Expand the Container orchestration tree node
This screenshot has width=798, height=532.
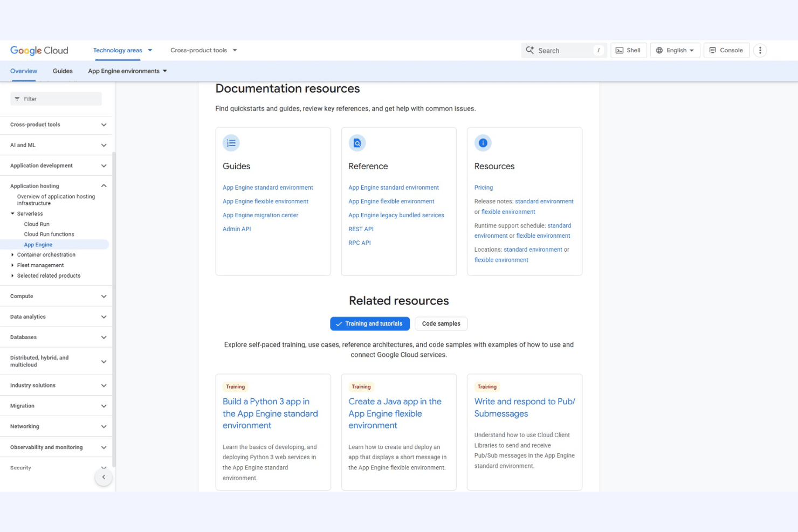pos(12,255)
